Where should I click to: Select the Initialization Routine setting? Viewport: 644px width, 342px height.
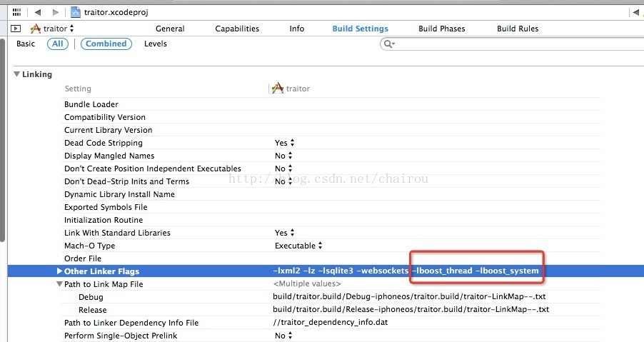(104, 220)
